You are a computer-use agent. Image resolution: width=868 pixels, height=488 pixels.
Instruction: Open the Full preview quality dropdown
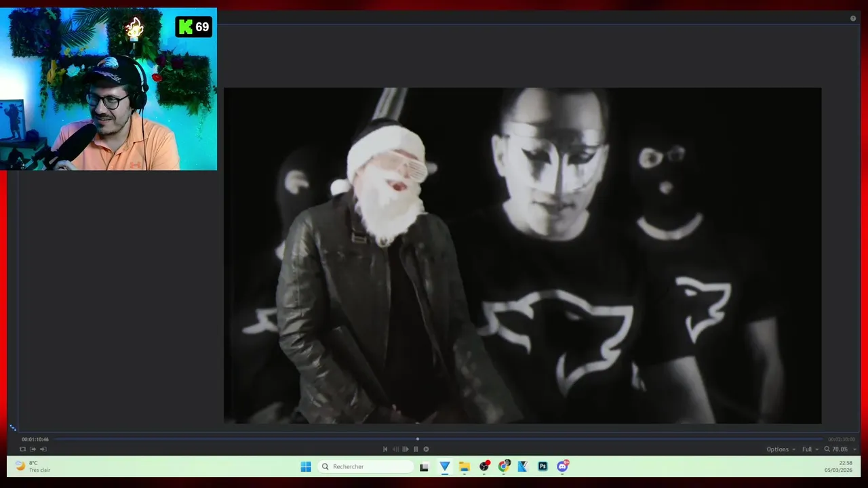810,449
